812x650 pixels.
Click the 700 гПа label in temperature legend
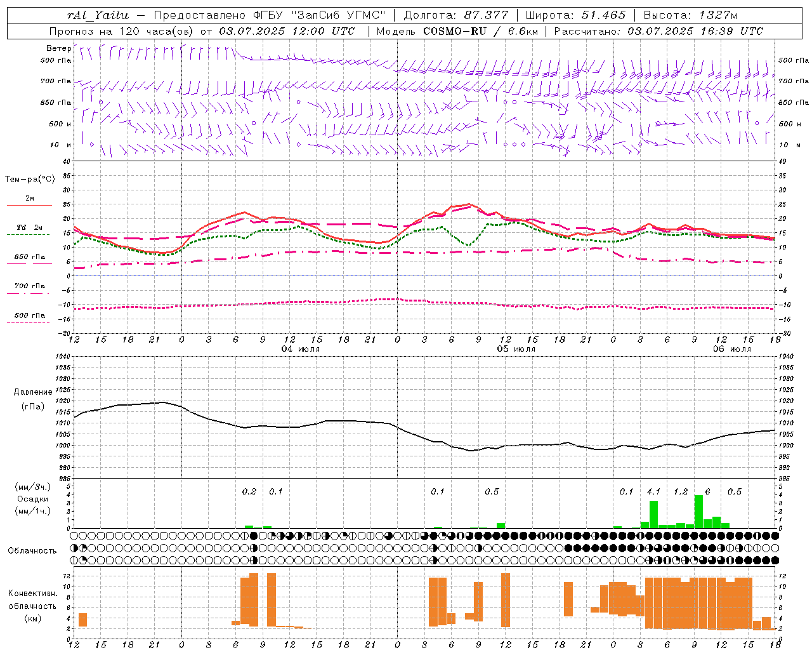(30, 286)
